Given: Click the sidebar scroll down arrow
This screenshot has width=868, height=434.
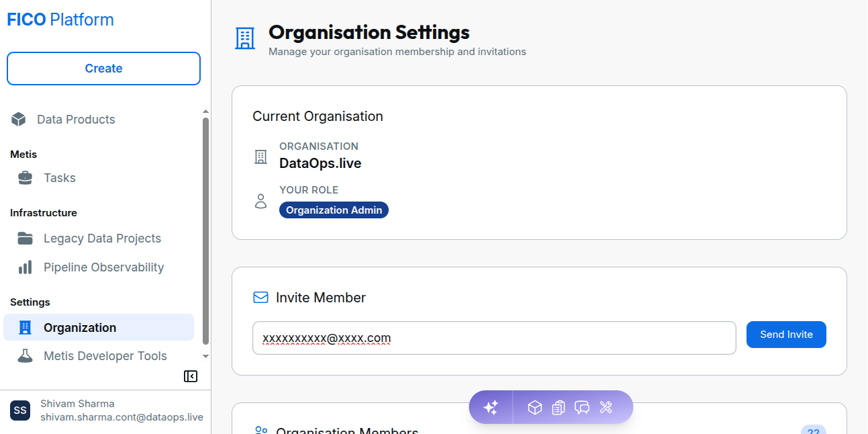Looking at the screenshot, I should pos(205,356).
